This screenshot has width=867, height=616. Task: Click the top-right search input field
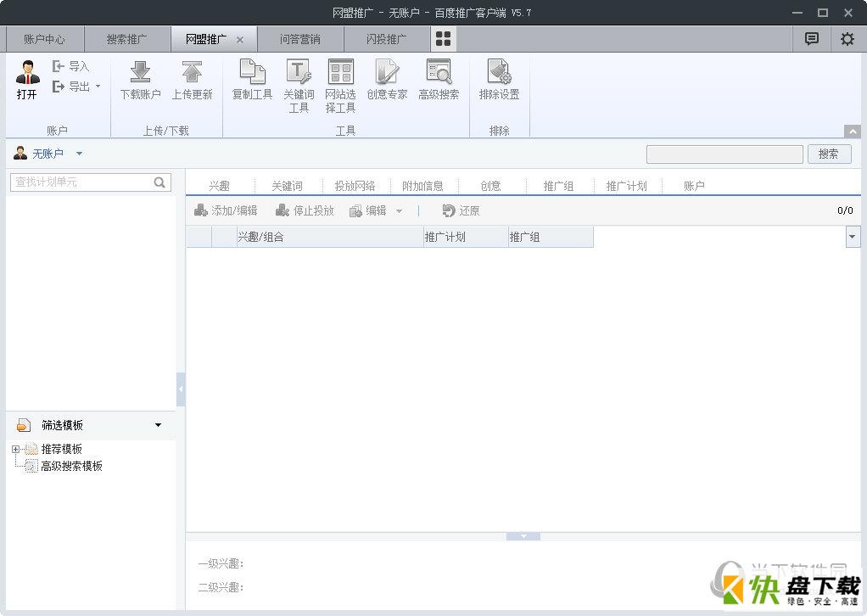pyautogui.click(x=724, y=154)
